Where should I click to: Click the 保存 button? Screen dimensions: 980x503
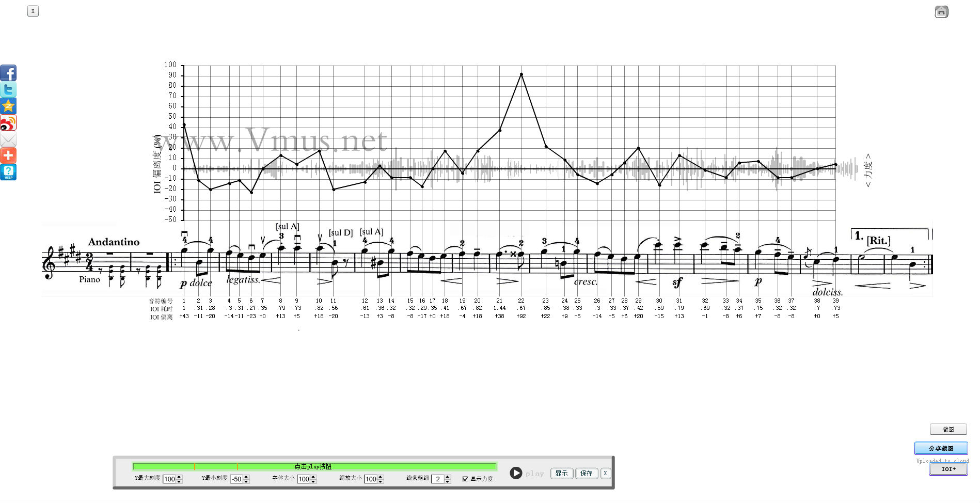[x=586, y=473]
